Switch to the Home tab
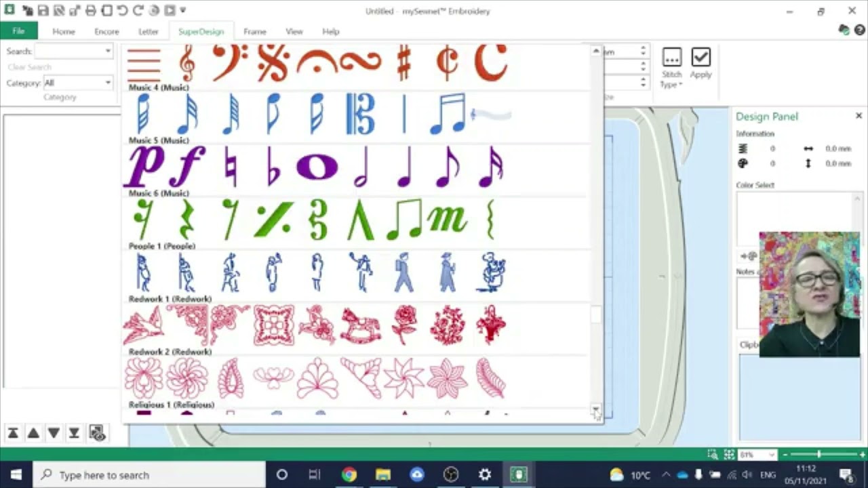Viewport: 868px width, 488px height. (64, 31)
